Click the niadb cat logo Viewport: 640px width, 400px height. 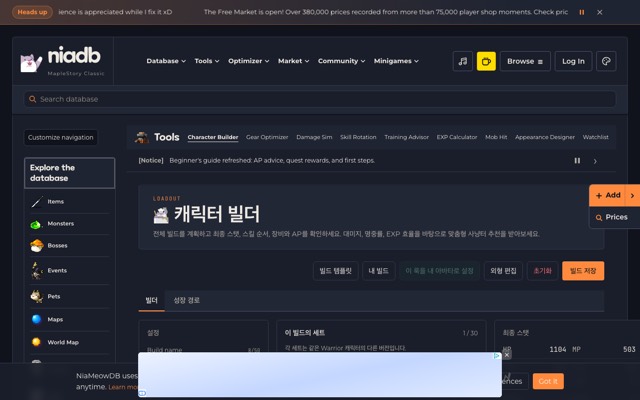31,62
